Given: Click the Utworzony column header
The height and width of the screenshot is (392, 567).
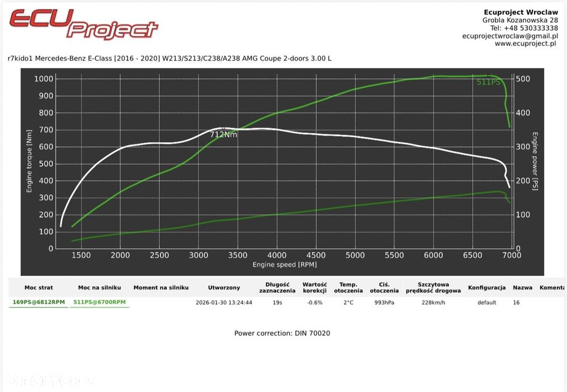Looking at the screenshot, I should (x=224, y=288).
